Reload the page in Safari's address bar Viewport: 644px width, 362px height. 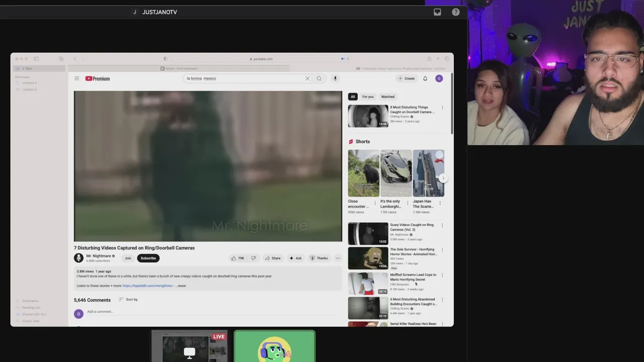[x=348, y=59]
